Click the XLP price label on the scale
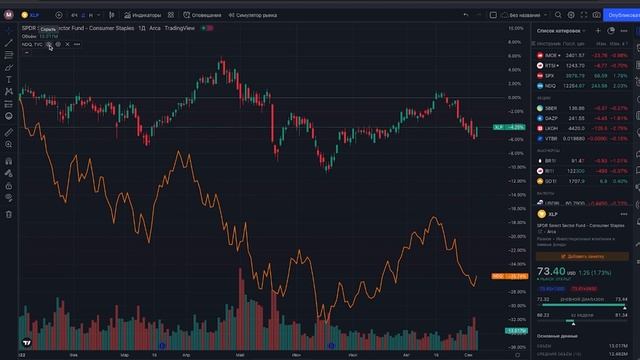 (509, 127)
